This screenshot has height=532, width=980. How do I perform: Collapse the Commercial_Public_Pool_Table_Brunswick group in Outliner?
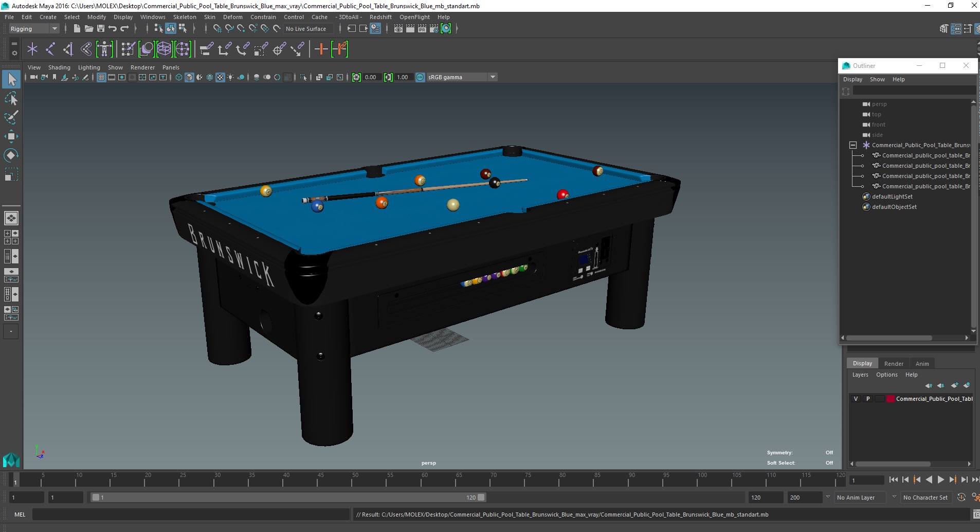(x=853, y=145)
